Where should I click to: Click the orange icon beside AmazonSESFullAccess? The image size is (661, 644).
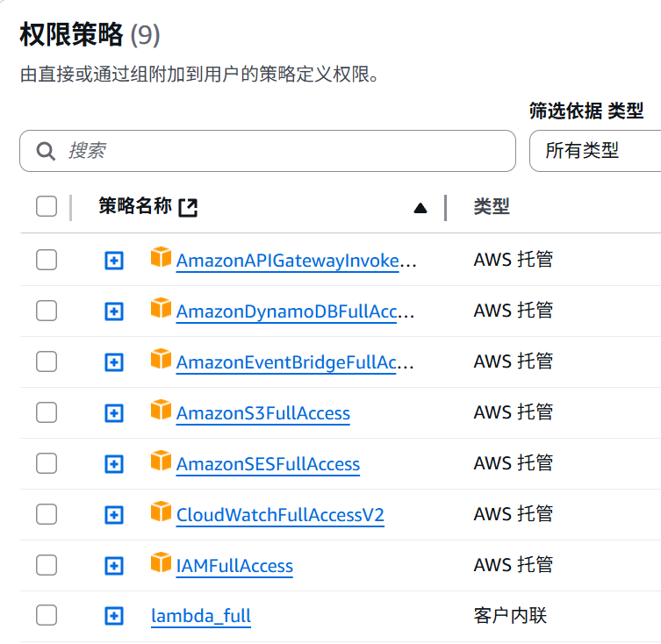161,461
